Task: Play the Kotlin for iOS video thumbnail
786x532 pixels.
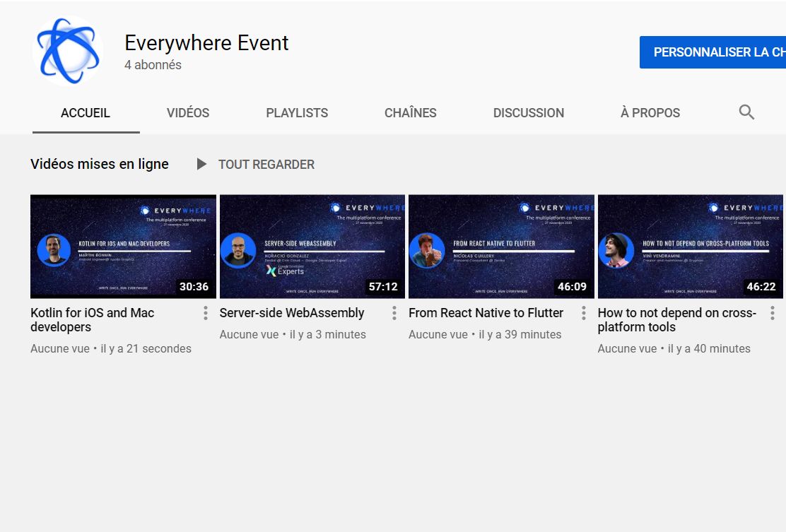Action: click(x=123, y=247)
